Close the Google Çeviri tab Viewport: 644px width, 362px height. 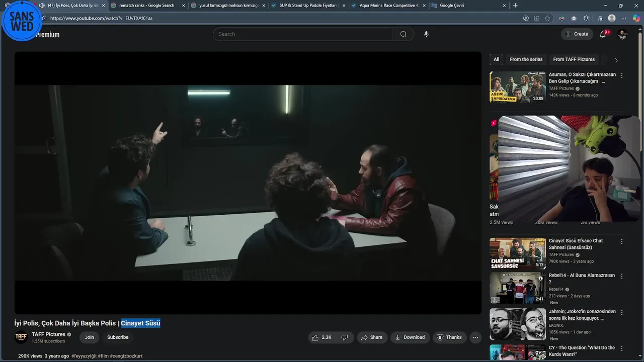tap(504, 6)
